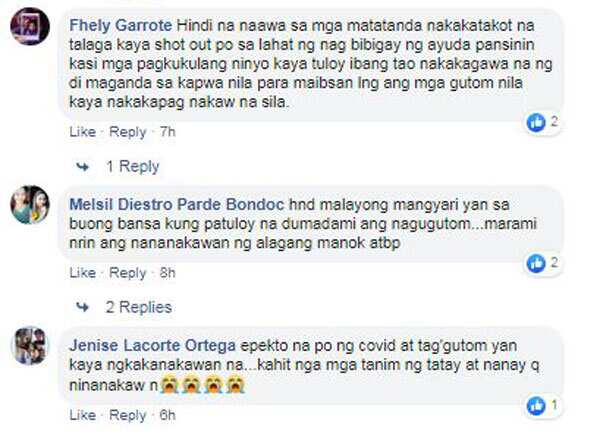Click like reaction icon on Jenise Ortega's comment
The image size is (600, 439).
click(536, 406)
